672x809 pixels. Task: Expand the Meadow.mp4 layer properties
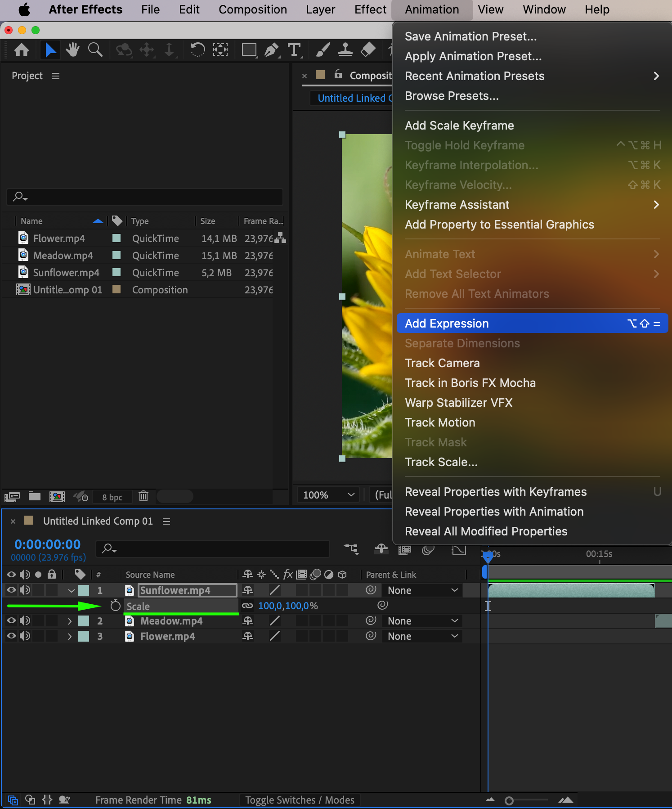coord(70,621)
